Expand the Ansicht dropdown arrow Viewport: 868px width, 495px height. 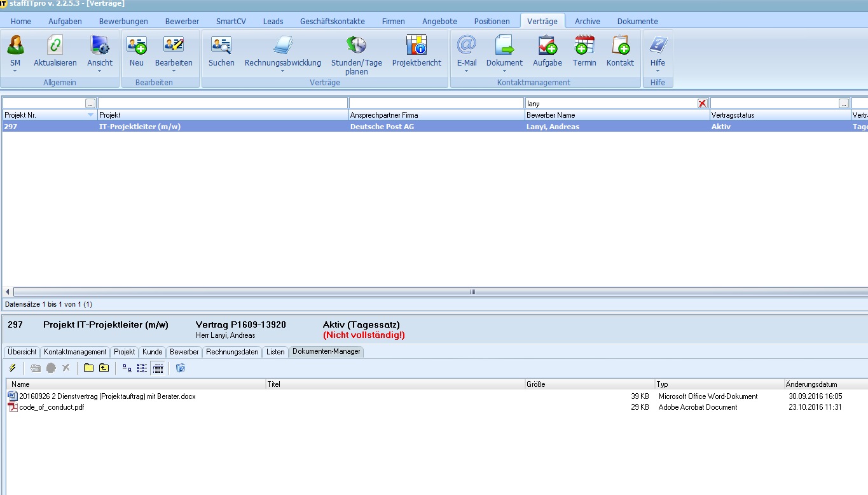tap(100, 71)
